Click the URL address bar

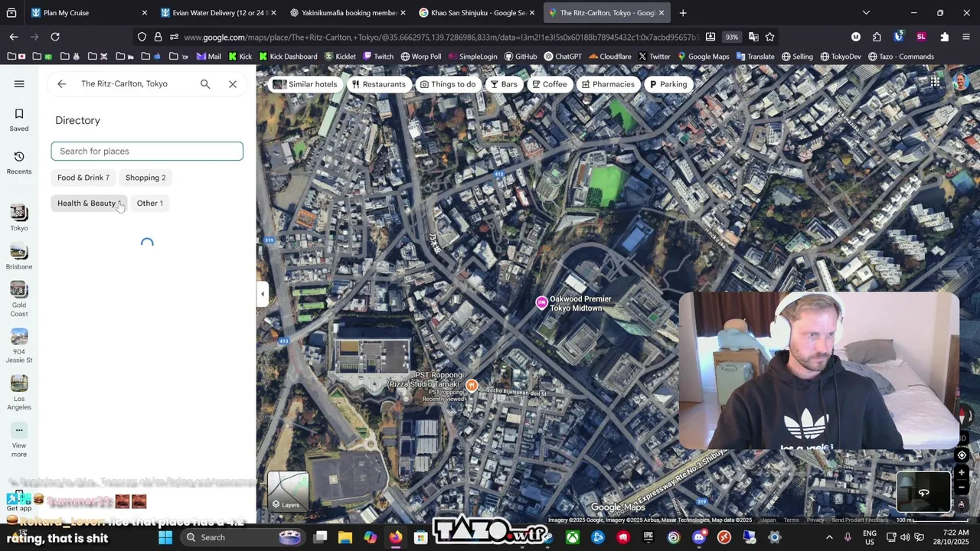(x=440, y=37)
